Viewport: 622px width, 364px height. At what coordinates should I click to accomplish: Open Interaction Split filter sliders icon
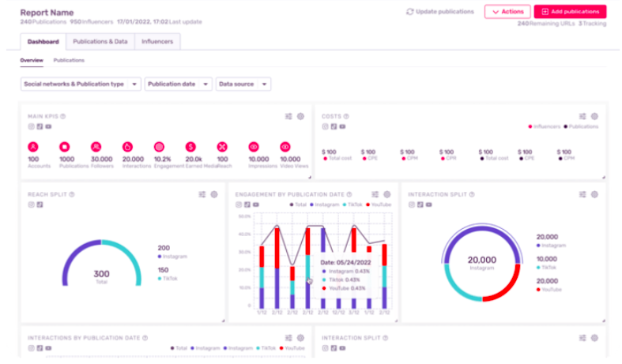pos(582,194)
